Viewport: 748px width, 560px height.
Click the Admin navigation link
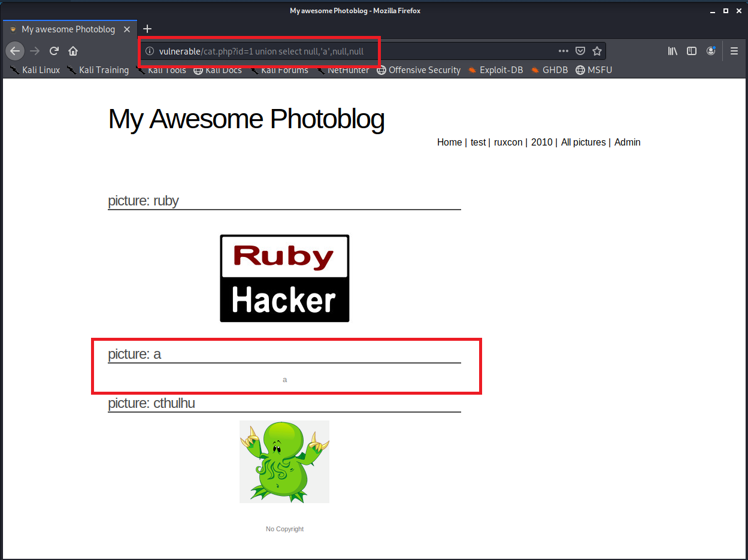coord(627,143)
